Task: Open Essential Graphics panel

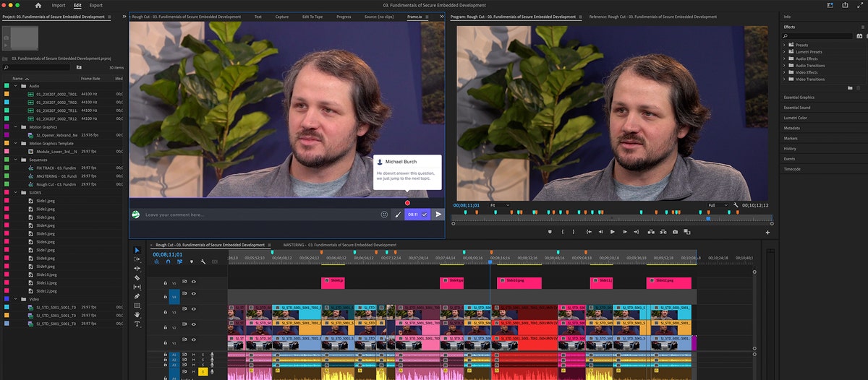Action: [x=799, y=97]
